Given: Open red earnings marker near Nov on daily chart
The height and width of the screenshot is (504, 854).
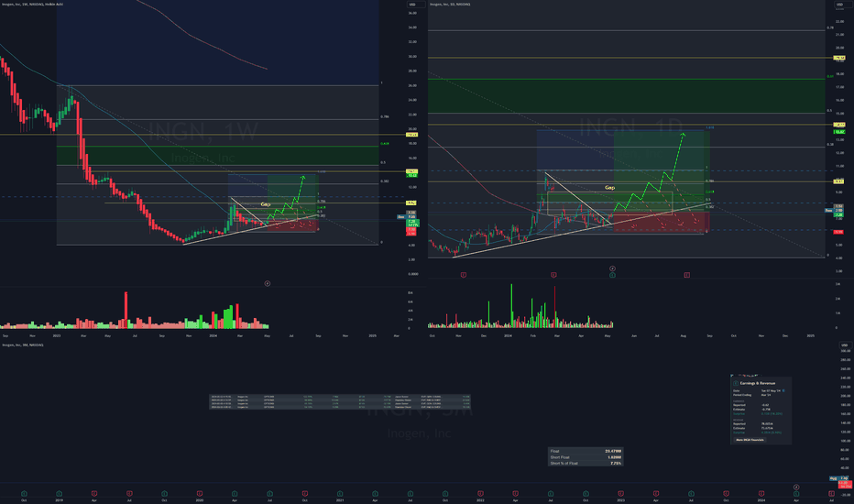Looking at the screenshot, I should [464, 275].
